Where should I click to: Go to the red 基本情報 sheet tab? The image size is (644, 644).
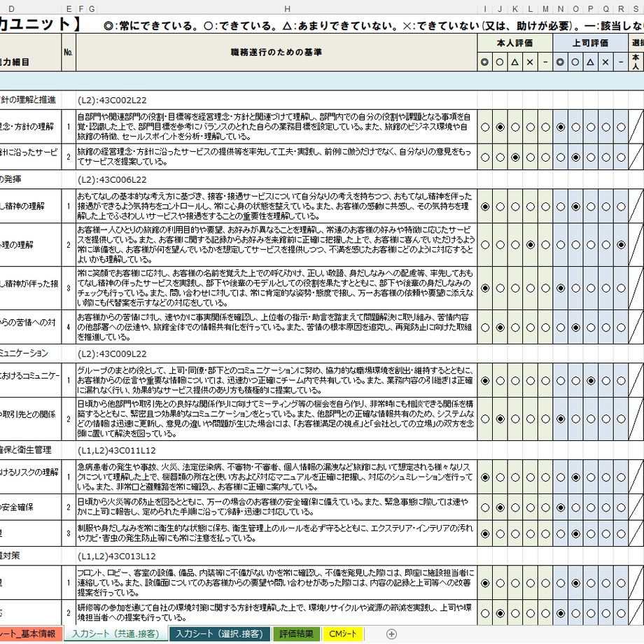click(x=31, y=634)
